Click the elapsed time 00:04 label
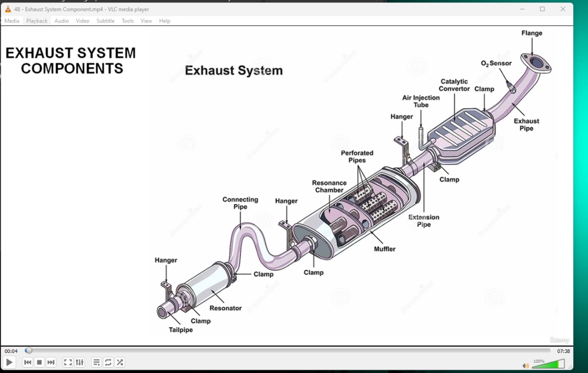 [x=11, y=351]
